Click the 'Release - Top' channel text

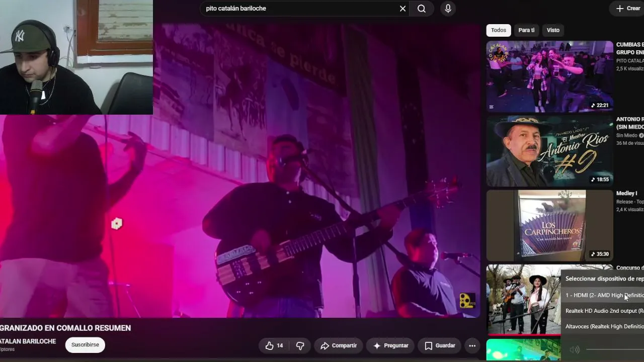coord(630,202)
